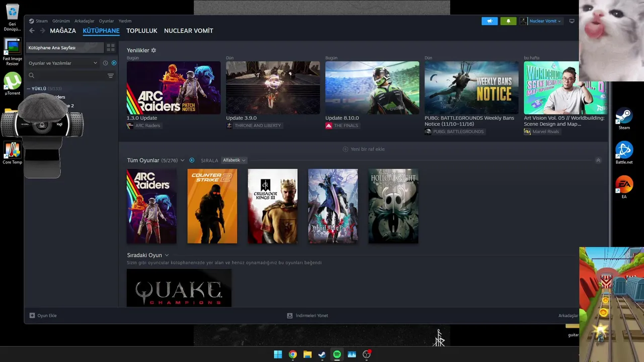This screenshot has width=644, height=362.
Task: Click the THRONE AND LIBERTY game tag
Action: [254, 126]
